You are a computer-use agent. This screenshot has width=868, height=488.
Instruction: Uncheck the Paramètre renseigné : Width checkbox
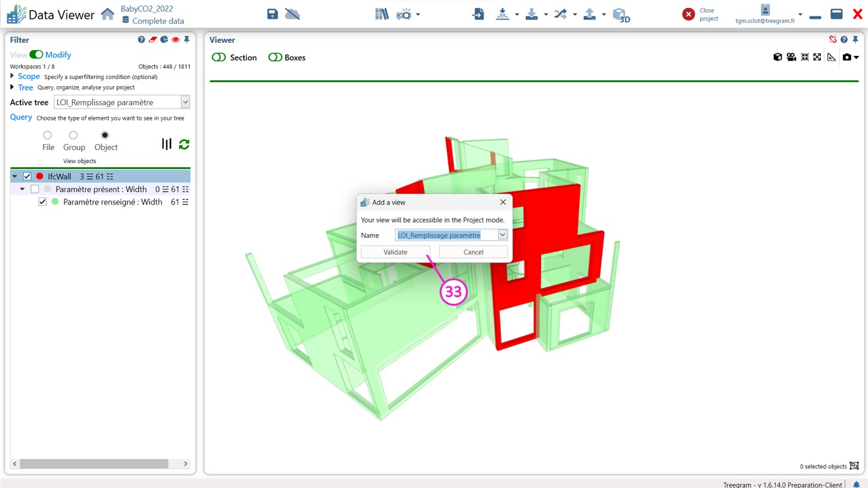coord(43,202)
